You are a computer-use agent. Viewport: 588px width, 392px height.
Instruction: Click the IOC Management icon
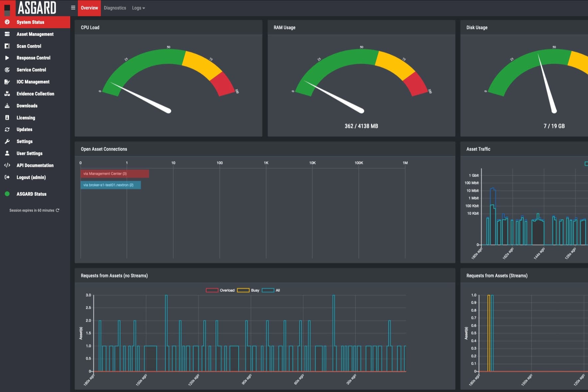click(x=7, y=82)
